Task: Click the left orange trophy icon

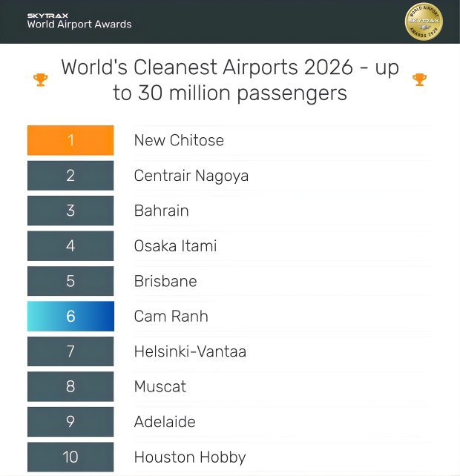Action: click(41, 79)
